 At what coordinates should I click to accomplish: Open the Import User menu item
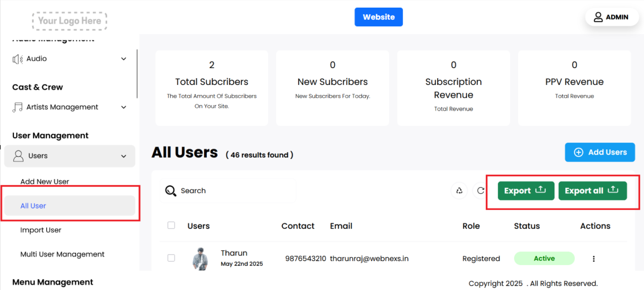pyautogui.click(x=41, y=230)
